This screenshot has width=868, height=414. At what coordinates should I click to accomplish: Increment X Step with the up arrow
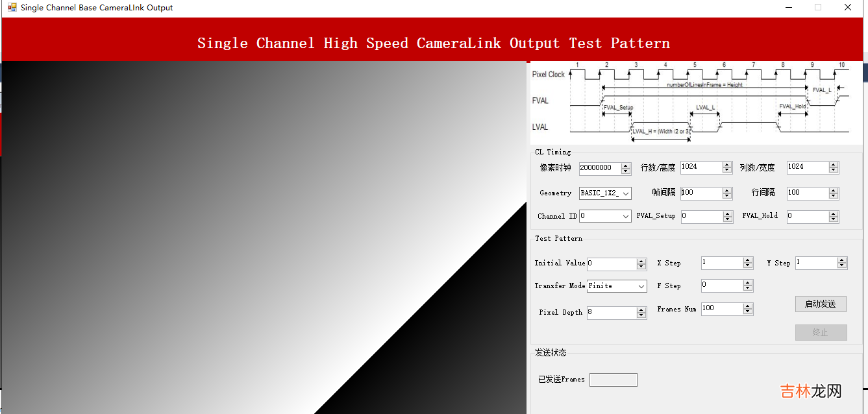pyautogui.click(x=748, y=260)
